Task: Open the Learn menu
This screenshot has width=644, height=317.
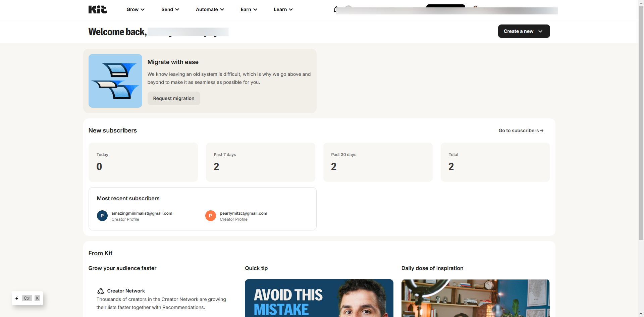Action: pos(283,9)
